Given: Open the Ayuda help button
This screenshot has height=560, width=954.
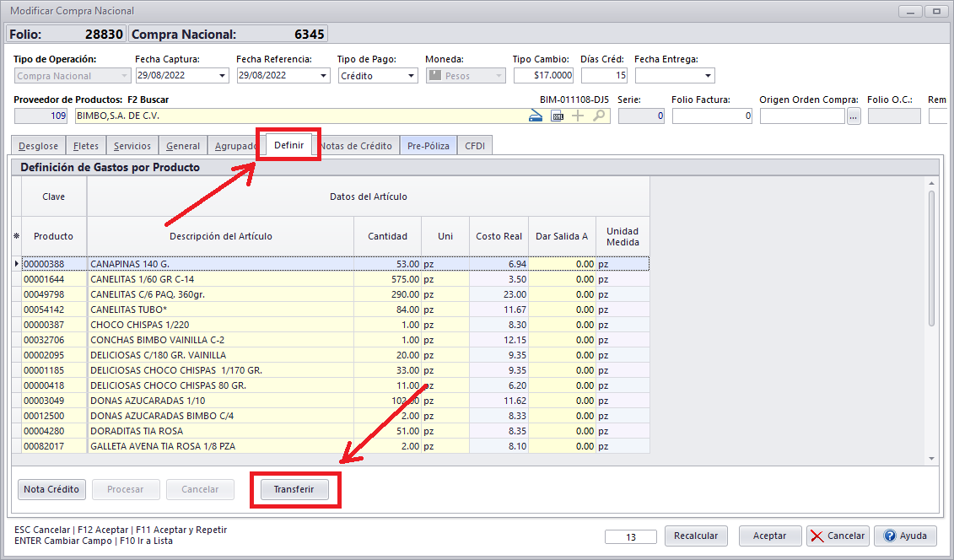Looking at the screenshot, I should coord(905,536).
